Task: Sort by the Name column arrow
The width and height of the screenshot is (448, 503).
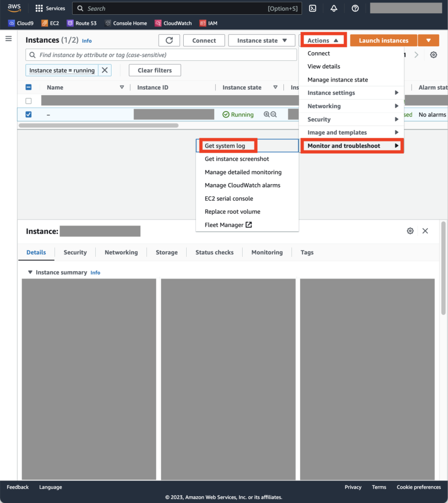Action: pos(122,87)
